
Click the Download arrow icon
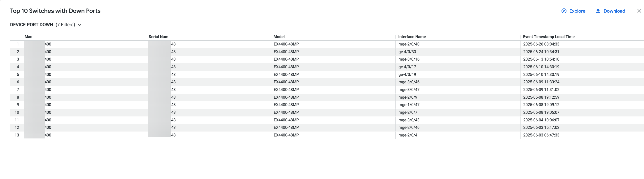(x=598, y=11)
